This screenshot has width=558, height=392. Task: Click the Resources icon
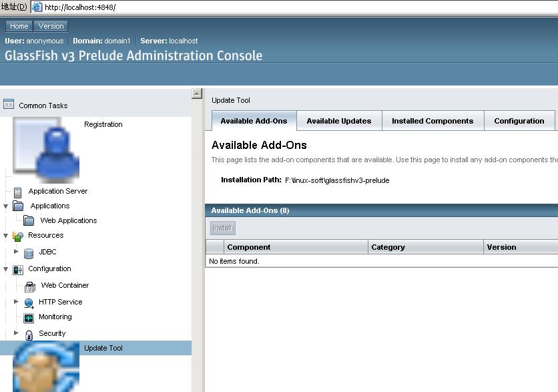point(18,236)
